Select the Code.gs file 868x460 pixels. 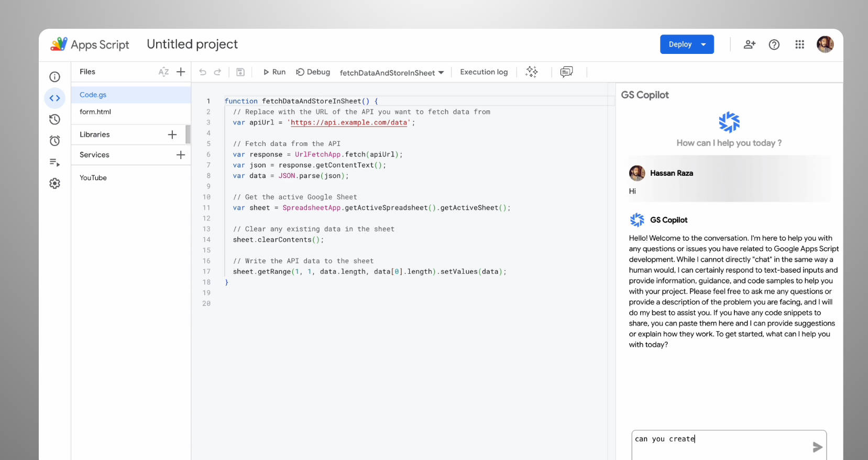93,95
